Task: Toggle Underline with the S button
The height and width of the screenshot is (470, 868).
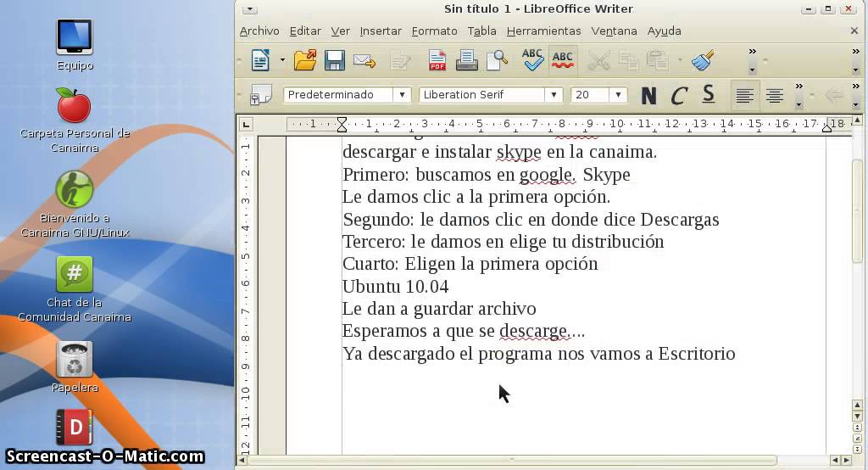Action: (x=709, y=95)
